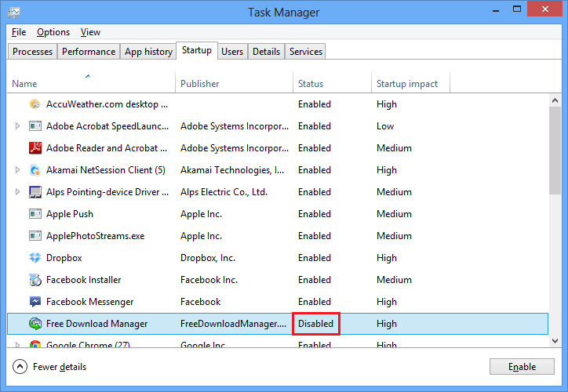
Task: Click the Facebook Installer icon
Action: [35, 280]
